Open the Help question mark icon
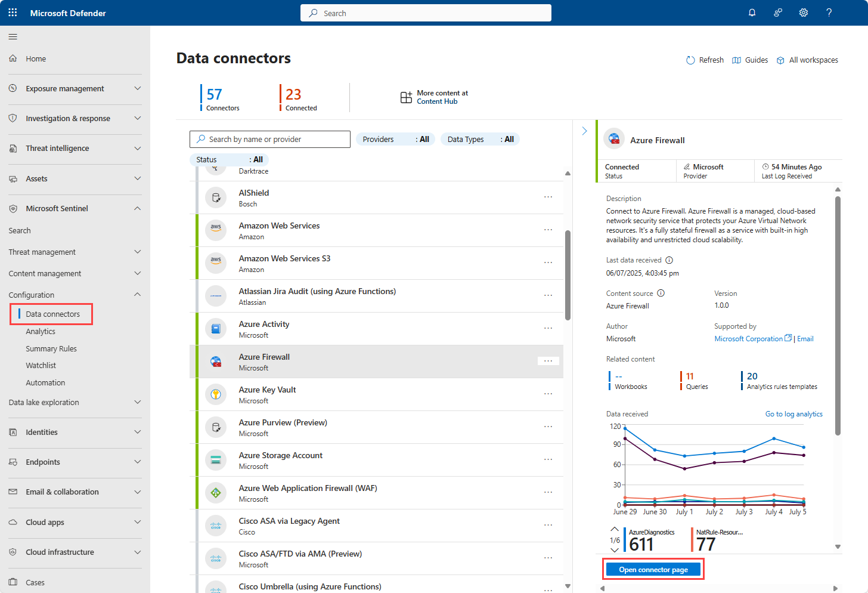 click(x=829, y=12)
